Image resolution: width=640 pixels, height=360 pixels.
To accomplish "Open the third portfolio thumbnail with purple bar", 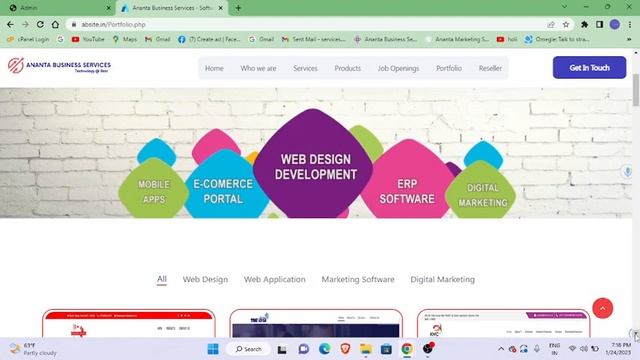I will (x=503, y=324).
